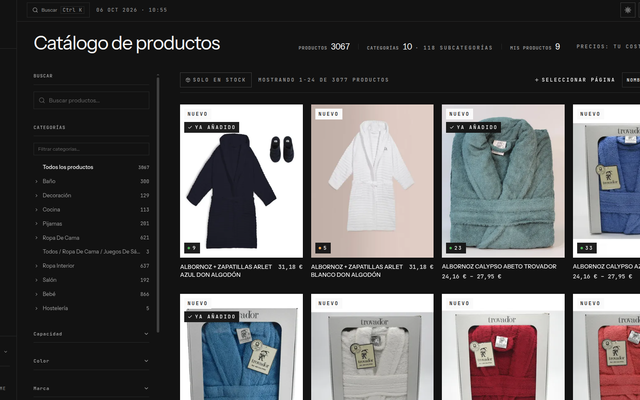Click Ya añadido badge on Calypso Abeto robe
Screen dimensions: 640x400
473,127
